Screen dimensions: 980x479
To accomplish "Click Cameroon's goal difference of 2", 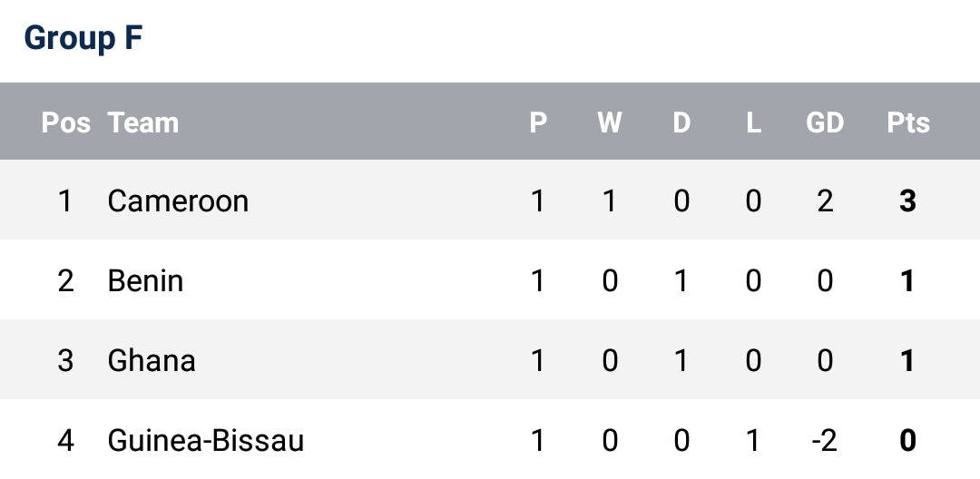I will click(825, 200).
